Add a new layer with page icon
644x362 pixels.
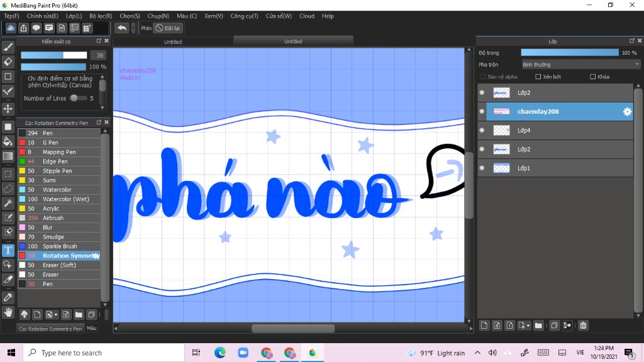pyautogui.click(x=484, y=326)
